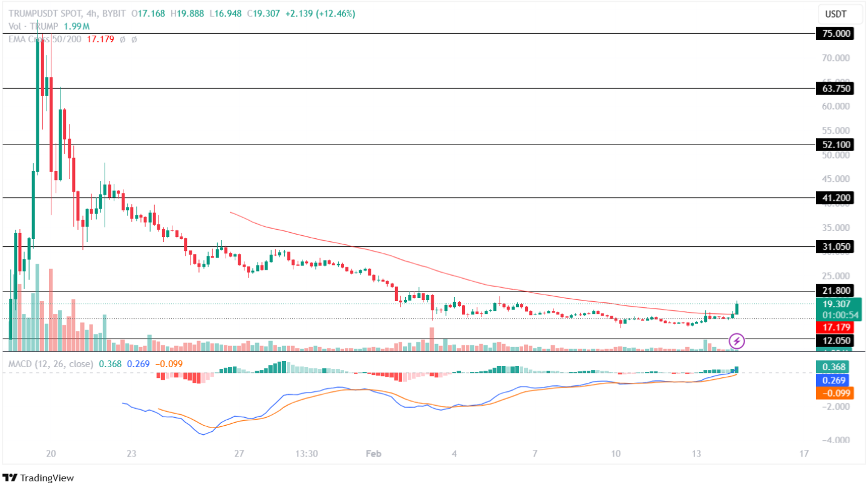Click the BYBIT exchange label

click(x=114, y=13)
